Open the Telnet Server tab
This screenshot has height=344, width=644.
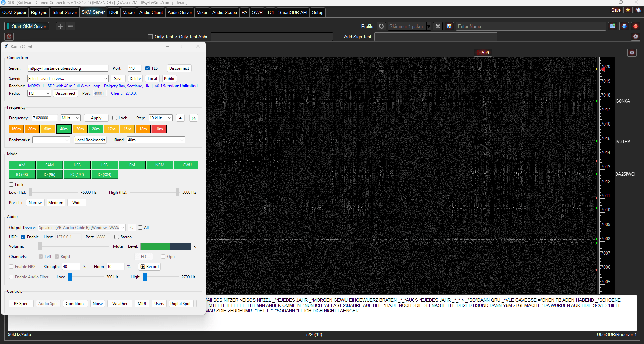64,12
